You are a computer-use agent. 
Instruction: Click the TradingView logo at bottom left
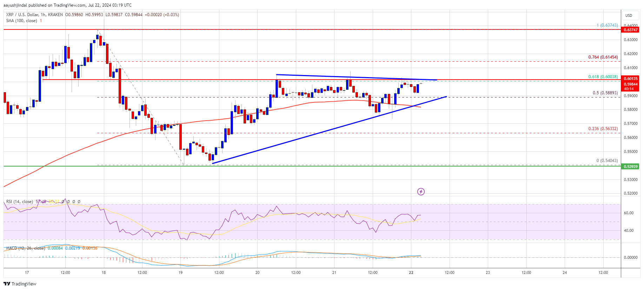coord(20,284)
